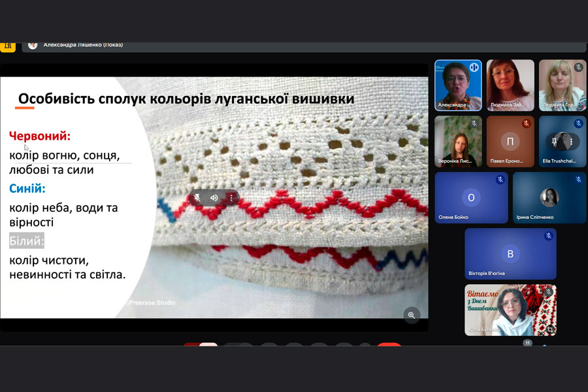Viewport: 588px width, 392px height.
Task: Click the crop frame icon on Юлія Бутенко tile
Action: 550,329
